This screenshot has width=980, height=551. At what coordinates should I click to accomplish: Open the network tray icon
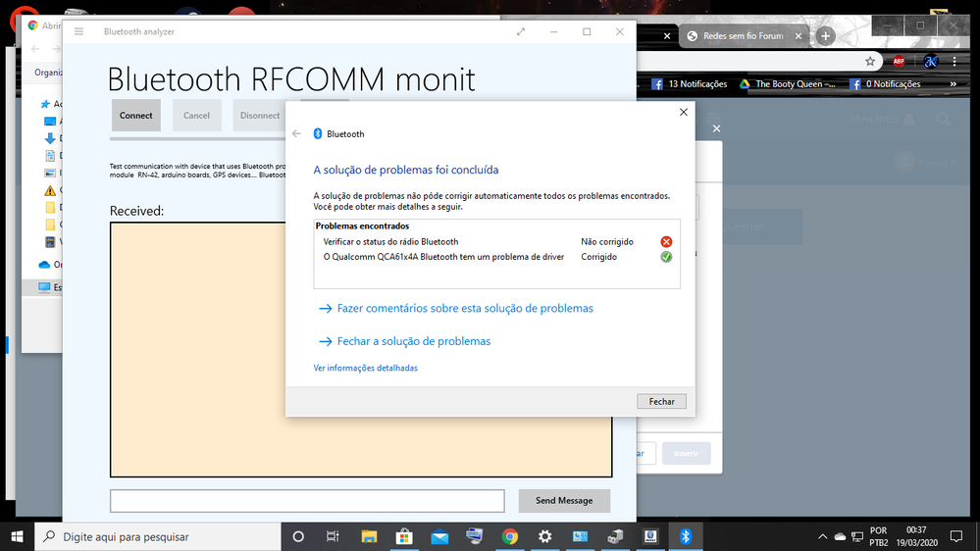click(x=857, y=536)
